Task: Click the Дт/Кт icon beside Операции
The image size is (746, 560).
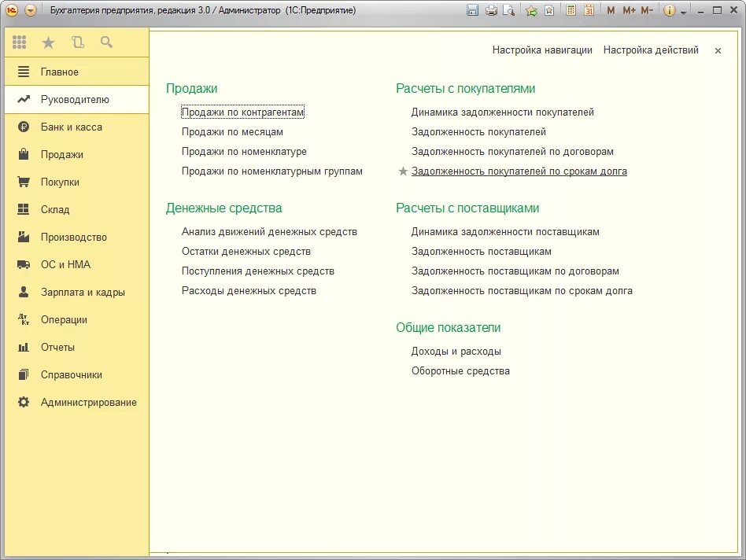Action: (x=24, y=319)
